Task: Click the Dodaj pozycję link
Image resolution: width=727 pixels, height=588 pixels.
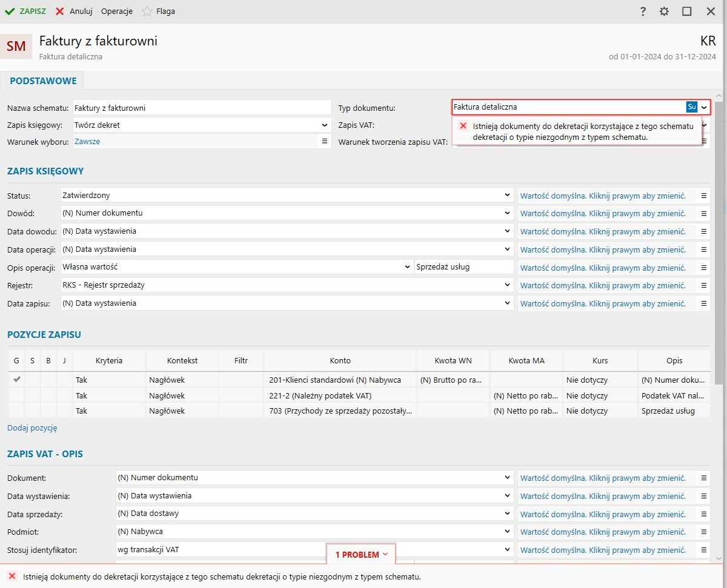Action: coord(32,428)
